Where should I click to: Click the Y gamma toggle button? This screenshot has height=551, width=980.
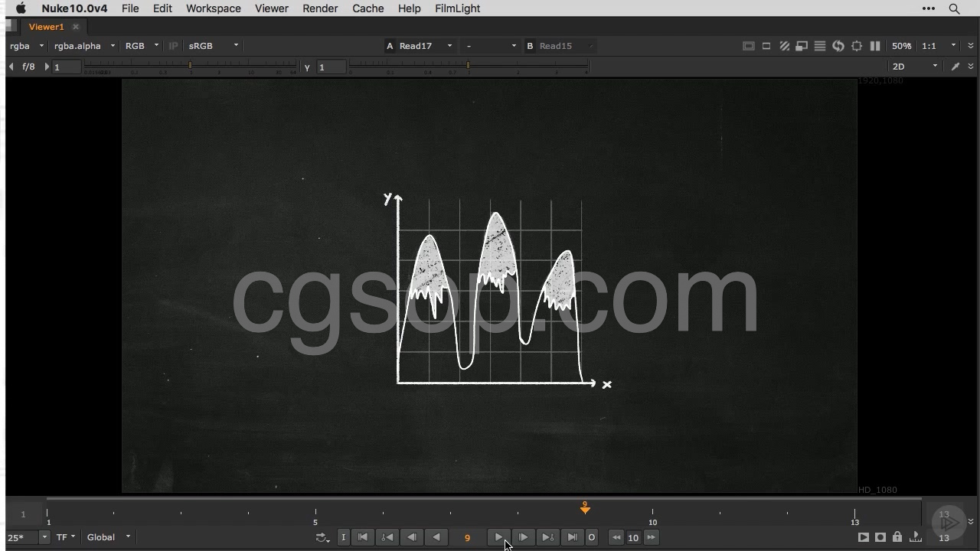[307, 67]
